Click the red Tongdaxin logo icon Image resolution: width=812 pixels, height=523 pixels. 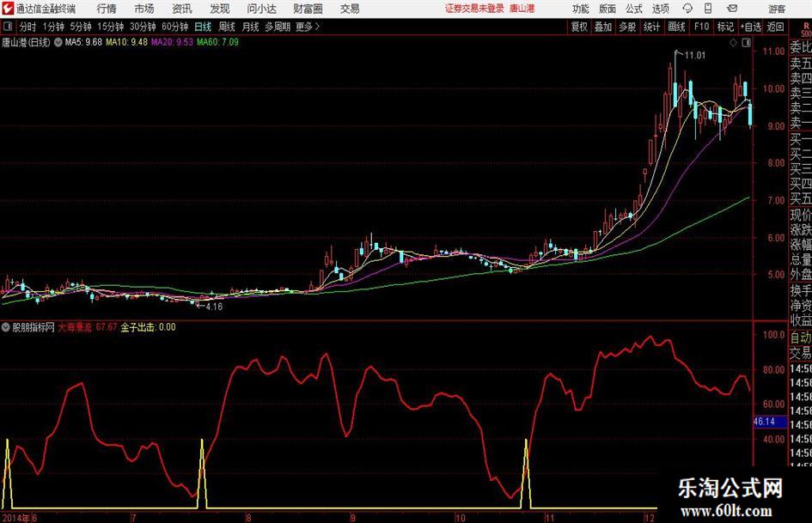tap(8, 9)
